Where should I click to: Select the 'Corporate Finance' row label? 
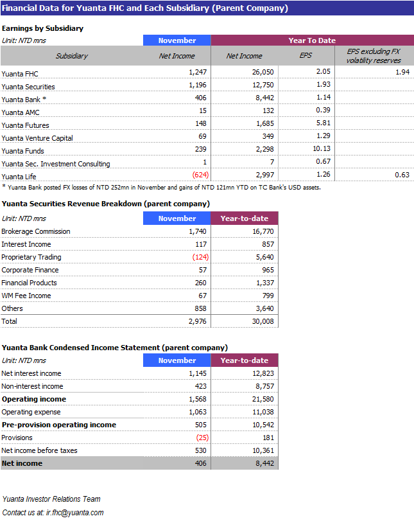tap(30, 270)
